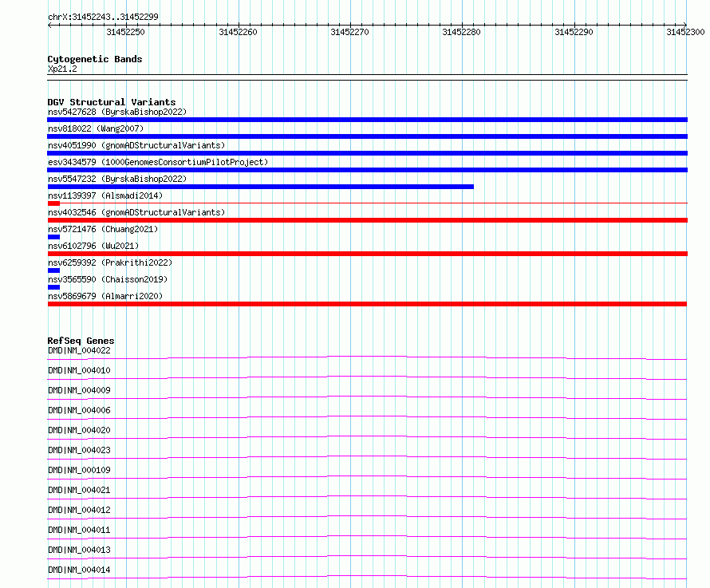Image resolution: width=710 pixels, height=588 pixels.
Task: Click the DMD|NM_004020 transcript label
Action: pos(79,430)
